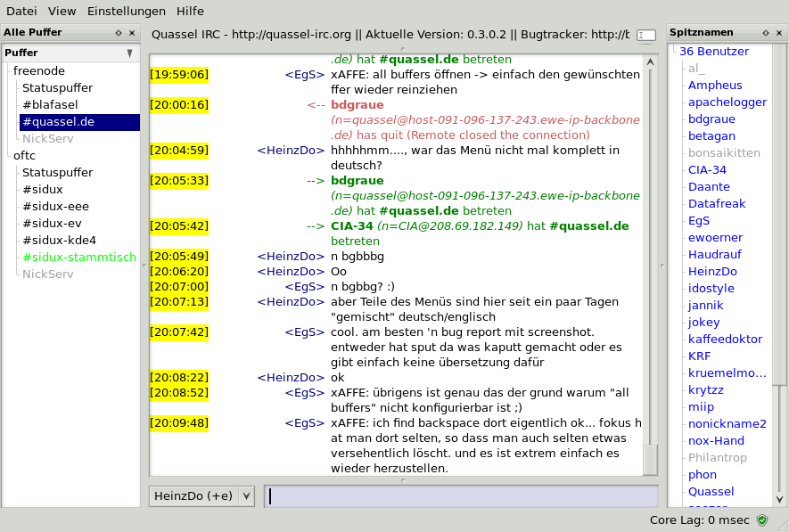Select Haudrauf in the nick list
This screenshot has height=532, width=789.
tap(714, 255)
